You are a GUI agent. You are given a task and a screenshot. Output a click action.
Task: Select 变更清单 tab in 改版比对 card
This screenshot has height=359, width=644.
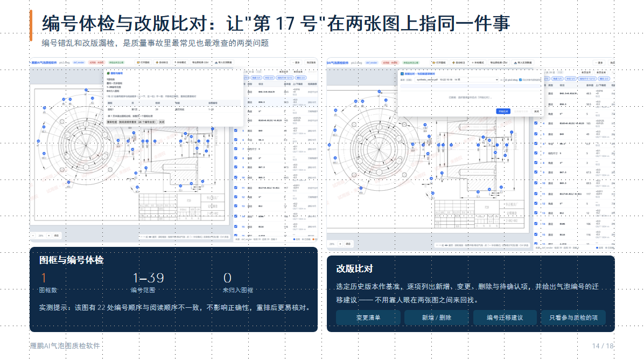368,317
